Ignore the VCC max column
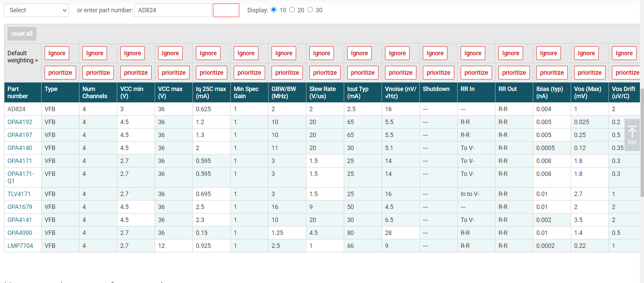 coord(170,53)
